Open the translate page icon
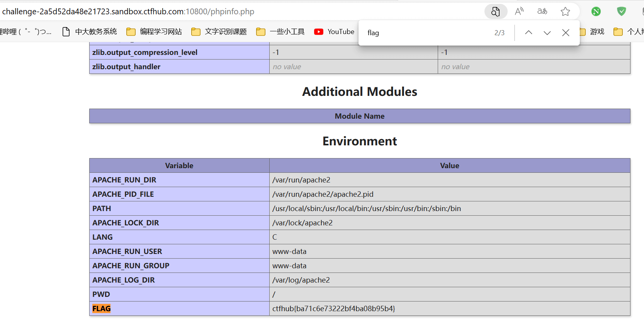 [542, 12]
